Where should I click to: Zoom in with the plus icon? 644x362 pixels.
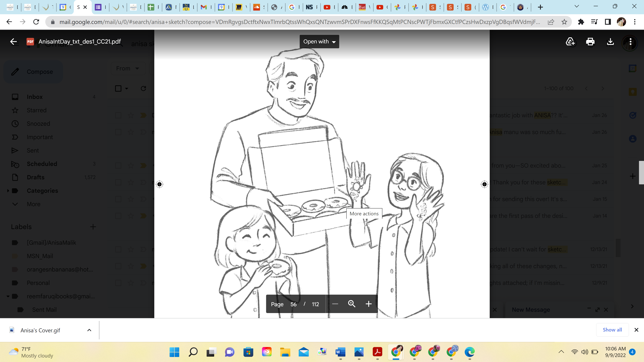pos(368,304)
